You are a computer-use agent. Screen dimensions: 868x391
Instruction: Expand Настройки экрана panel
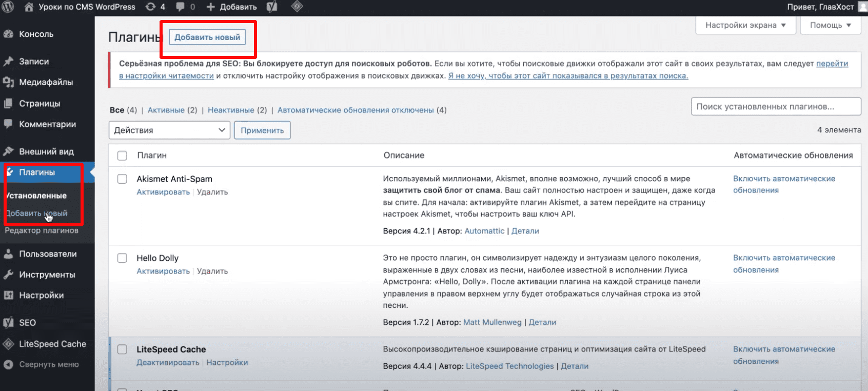click(745, 25)
